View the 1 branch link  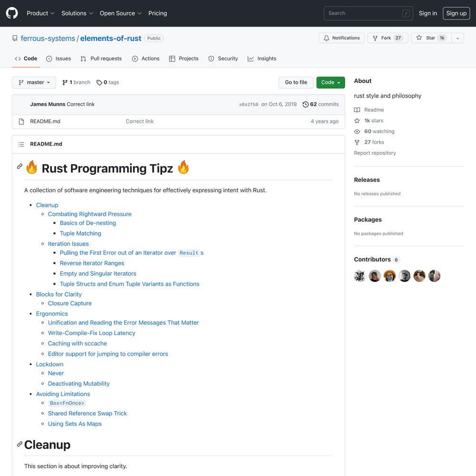point(76,82)
